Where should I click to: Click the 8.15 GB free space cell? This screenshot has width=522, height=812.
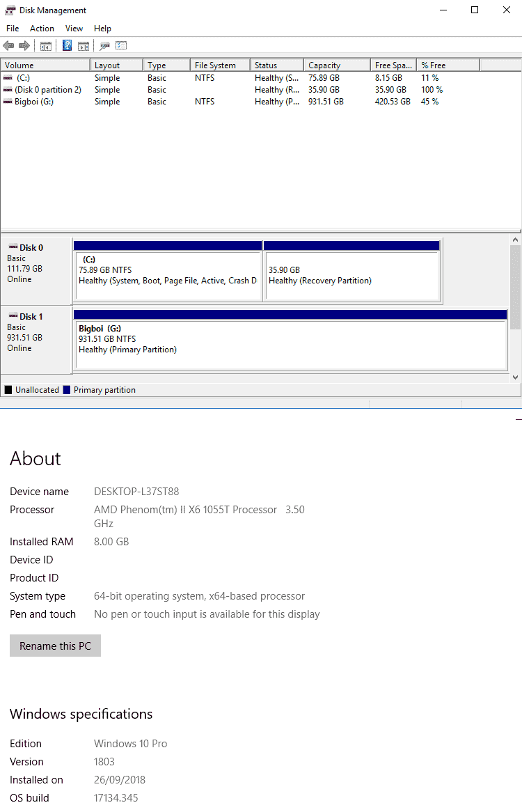point(388,78)
